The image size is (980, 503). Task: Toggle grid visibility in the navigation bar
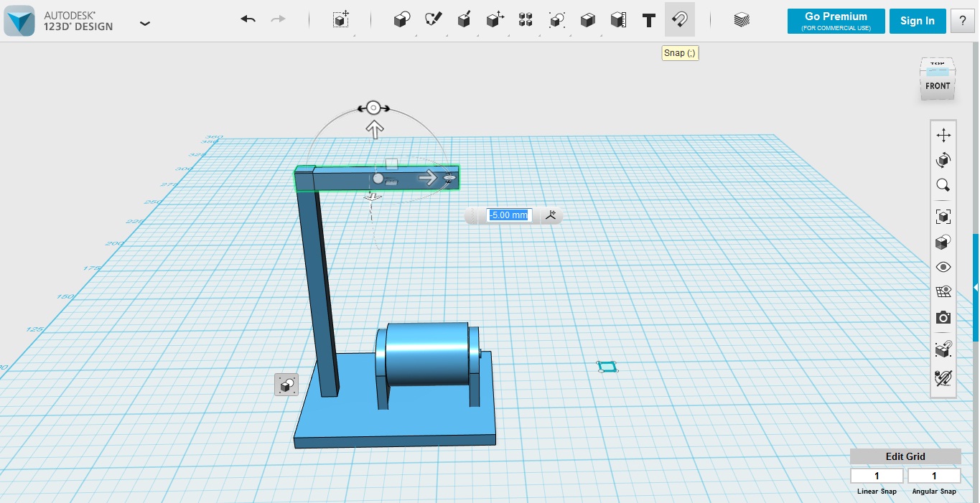[x=943, y=291]
